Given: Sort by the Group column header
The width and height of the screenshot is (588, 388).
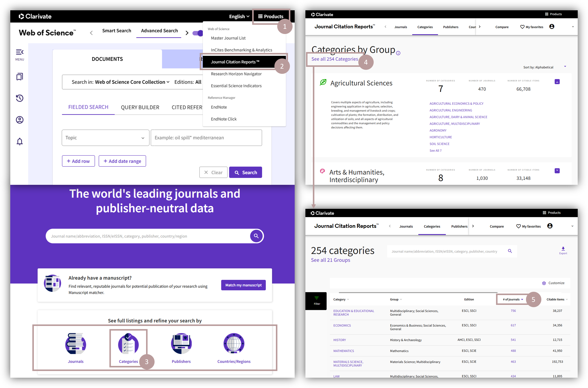Looking at the screenshot, I should pyautogui.click(x=396, y=299).
